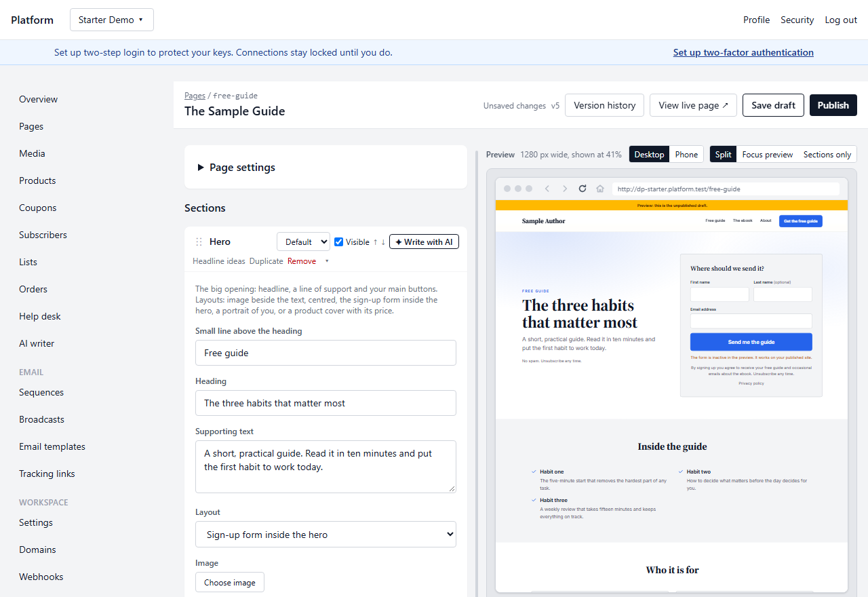The height and width of the screenshot is (597, 868).
Task: Click Write with AI for the Hero
Action: (424, 242)
